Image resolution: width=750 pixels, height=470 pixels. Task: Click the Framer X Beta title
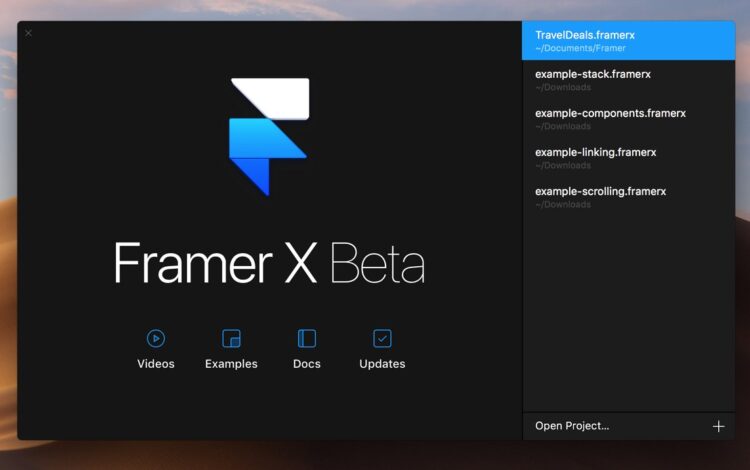click(x=269, y=263)
